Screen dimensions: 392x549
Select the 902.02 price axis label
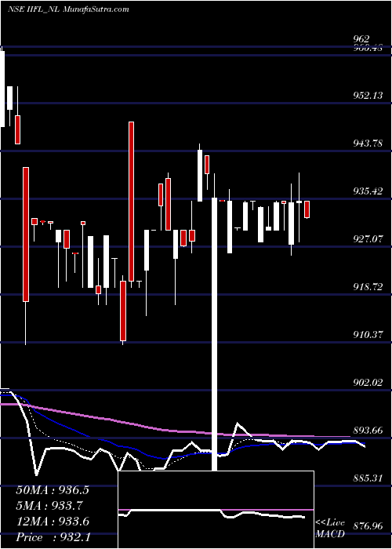click(369, 383)
